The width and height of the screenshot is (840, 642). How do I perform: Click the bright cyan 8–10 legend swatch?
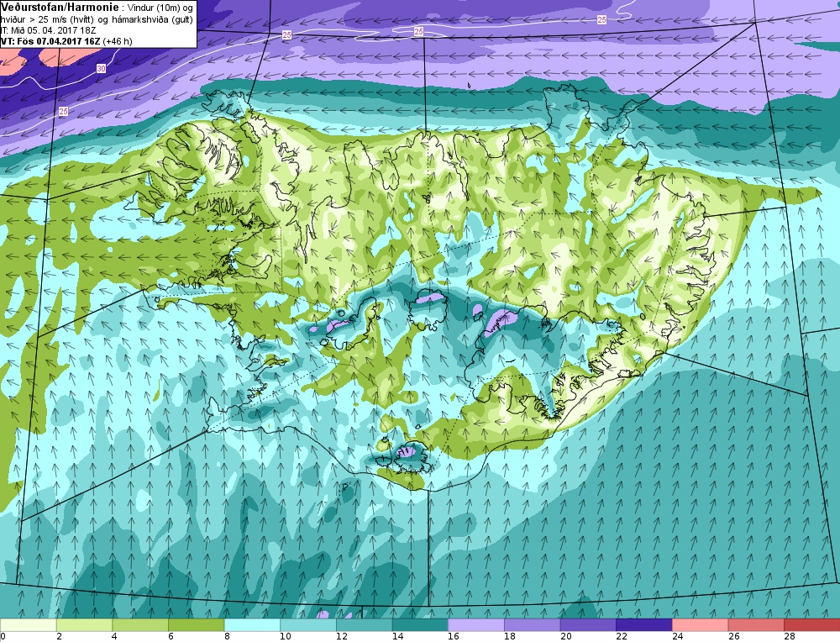[252, 625]
